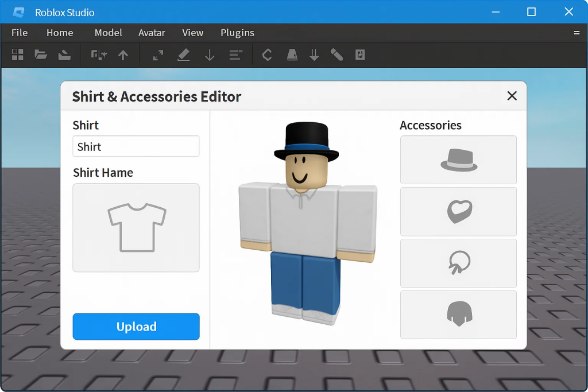Close the Roblox Studio window
This screenshot has height=392, width=588.
pos(569,12)
